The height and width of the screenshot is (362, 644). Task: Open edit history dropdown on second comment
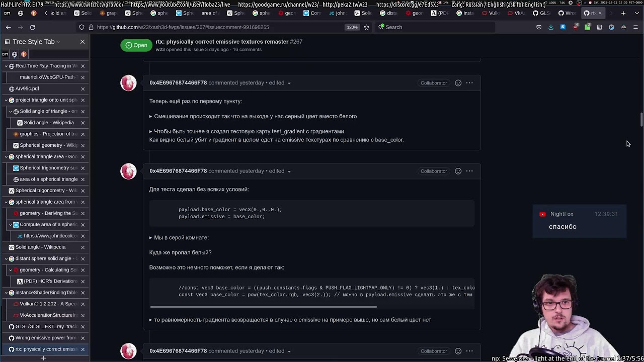pos(280,171)
